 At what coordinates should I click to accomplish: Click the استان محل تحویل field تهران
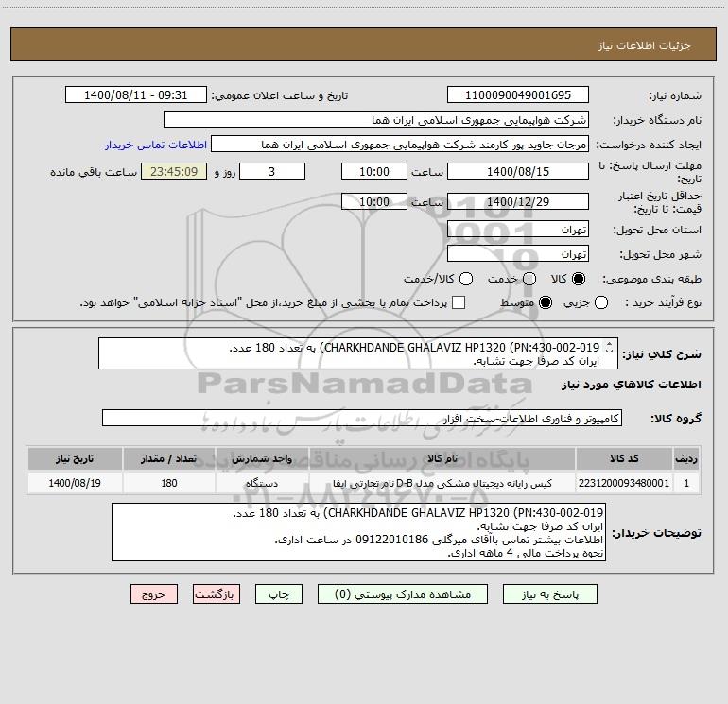[518, 229]
